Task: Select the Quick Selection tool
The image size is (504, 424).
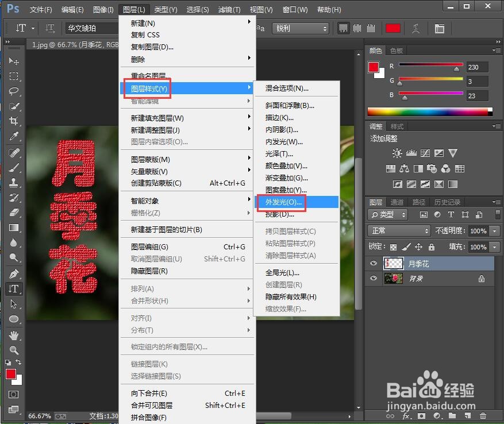Action: click(13, 106)
